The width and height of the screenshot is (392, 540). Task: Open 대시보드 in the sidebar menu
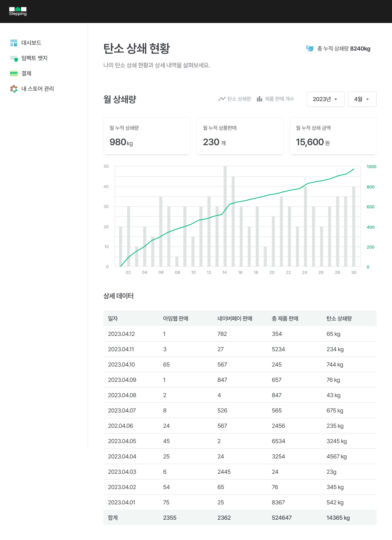coord(31,43)
